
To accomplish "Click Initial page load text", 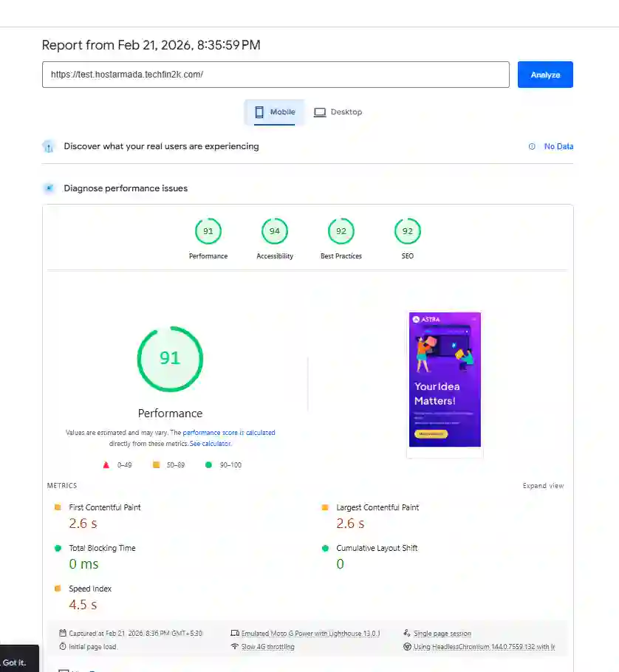I will click(92, 647).
